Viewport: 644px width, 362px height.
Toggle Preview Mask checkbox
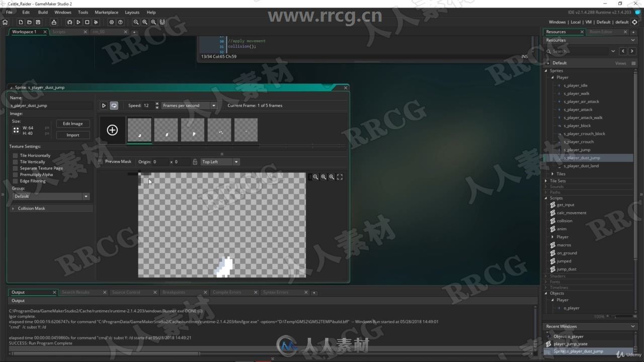[101, 162]
